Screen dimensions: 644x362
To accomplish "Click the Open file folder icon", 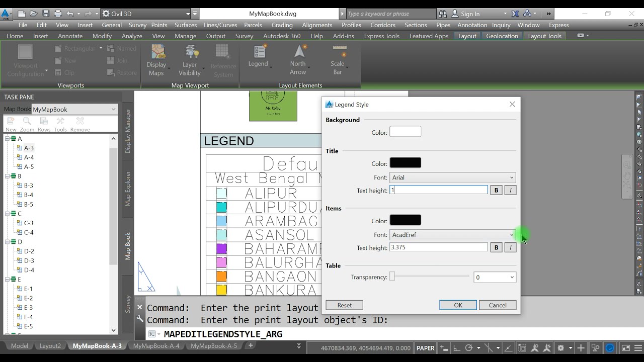I will (x=34, y=14).
